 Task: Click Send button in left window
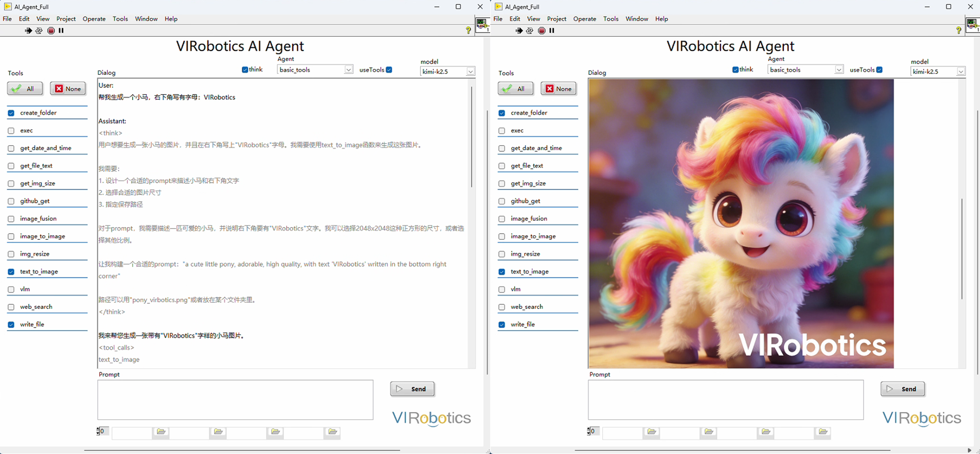pos(412,389)
